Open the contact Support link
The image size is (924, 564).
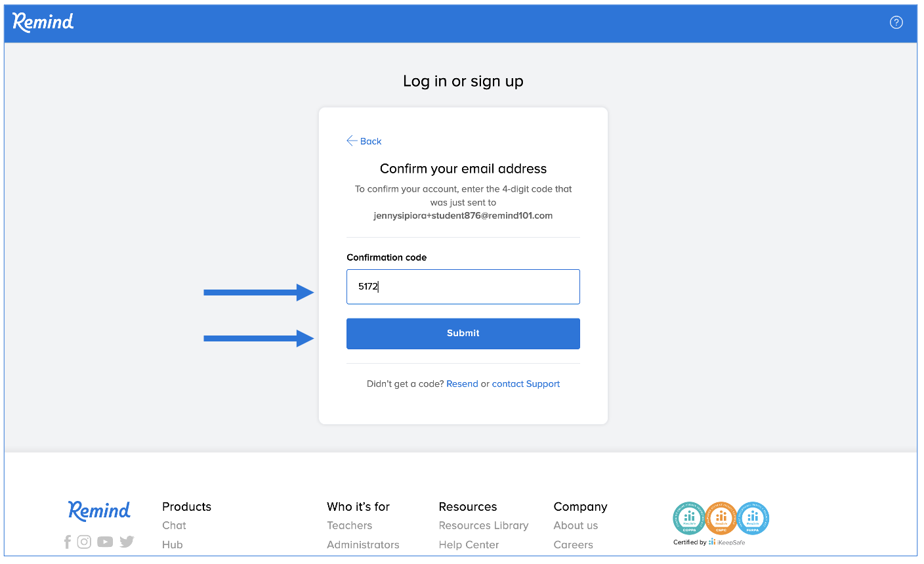coord(526,384)
